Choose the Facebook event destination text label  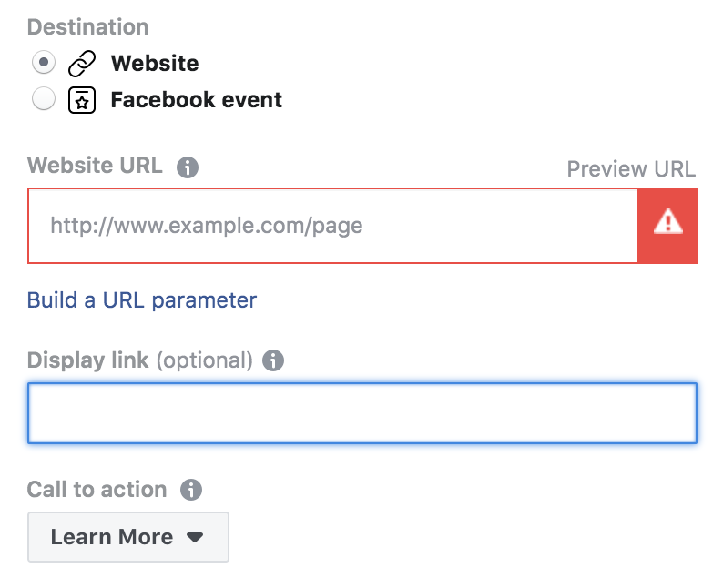pos(197,99)
